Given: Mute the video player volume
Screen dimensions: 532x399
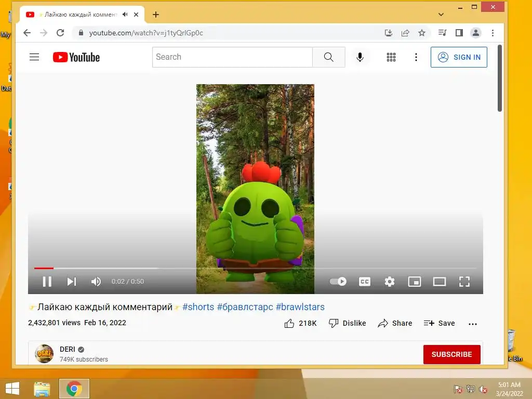Looking at the screenshot, I should pyautogui.click(x=96, y=282).
